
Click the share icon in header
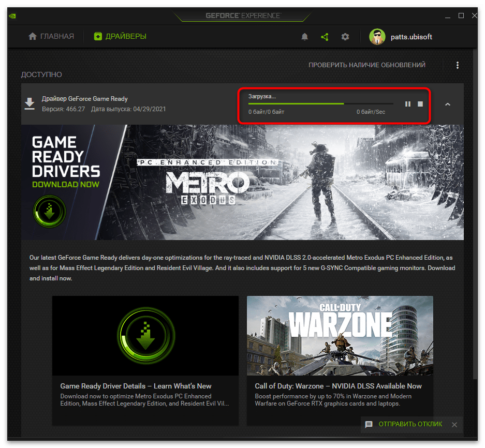point(325,37)
